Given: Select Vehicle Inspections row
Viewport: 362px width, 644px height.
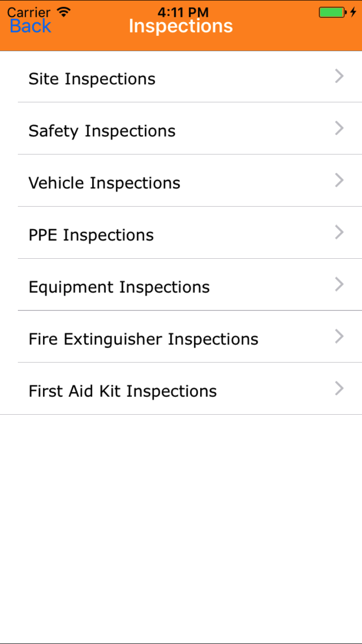Looking at the screenshot, I should coord(104,183).
